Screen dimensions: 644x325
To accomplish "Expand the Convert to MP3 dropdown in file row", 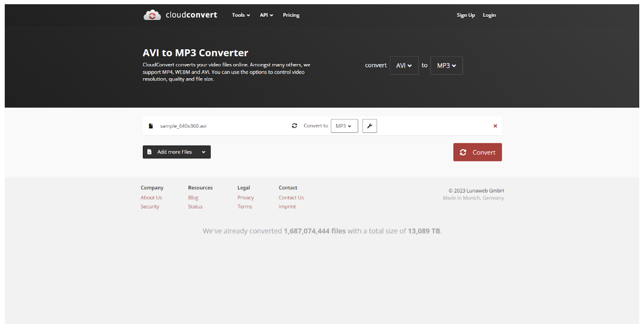I will pyautogui.click(x=344, y=126).
